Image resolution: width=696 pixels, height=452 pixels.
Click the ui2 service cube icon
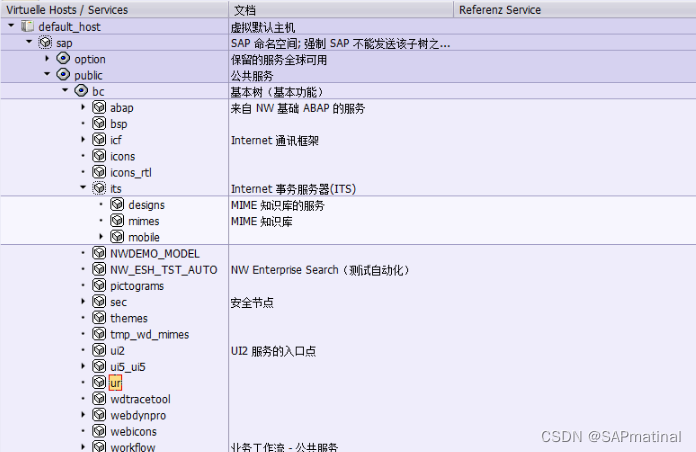pyautogui.click(x=99, y=350)
